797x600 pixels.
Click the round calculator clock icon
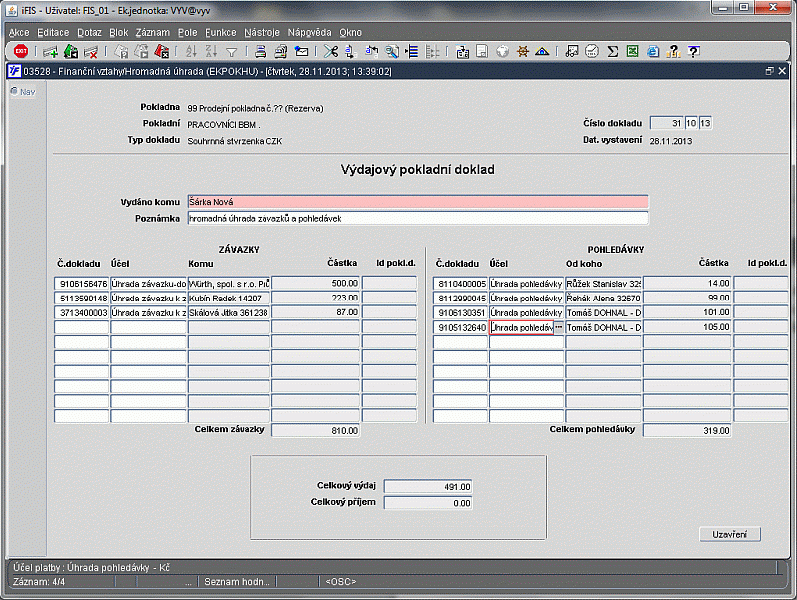point(592,51)
